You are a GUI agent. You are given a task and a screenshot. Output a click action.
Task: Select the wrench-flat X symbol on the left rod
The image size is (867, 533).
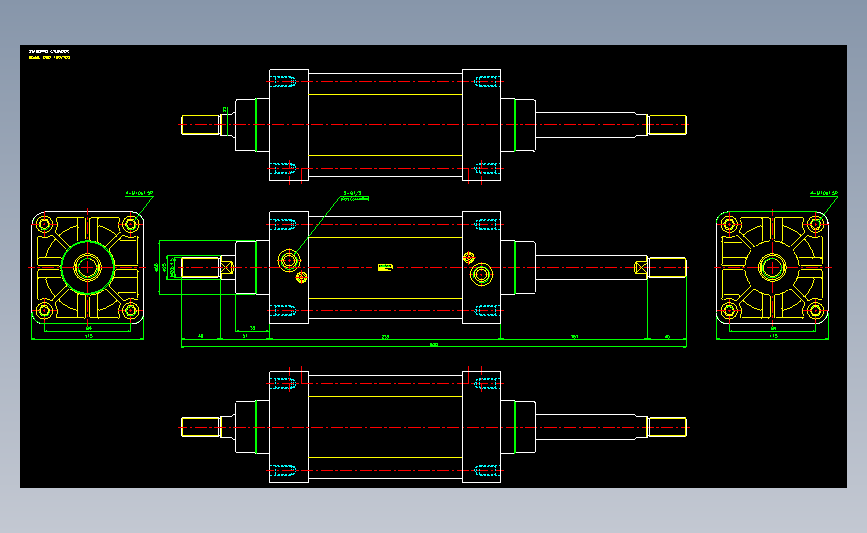point(227,268)
